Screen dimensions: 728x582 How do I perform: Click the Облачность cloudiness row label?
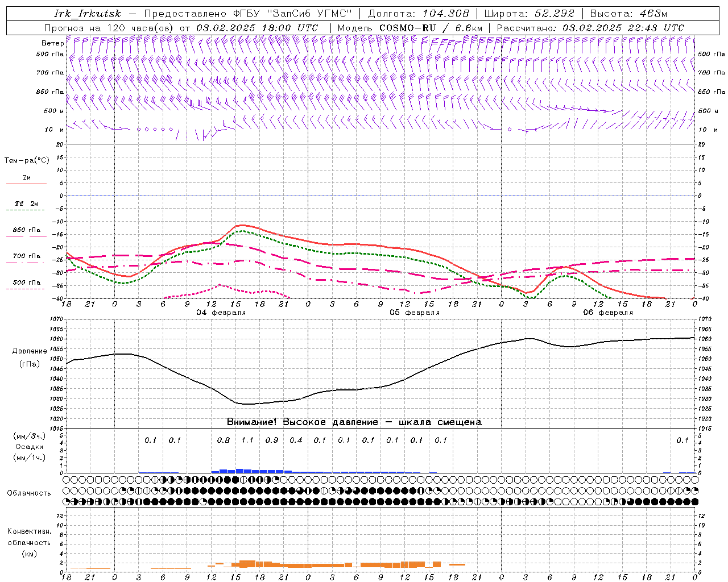[x=29, y=493]
